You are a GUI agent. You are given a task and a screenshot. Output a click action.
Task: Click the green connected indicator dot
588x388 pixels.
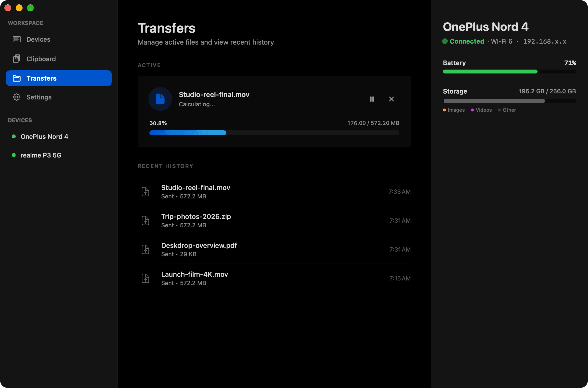click(x=445, y=41)
